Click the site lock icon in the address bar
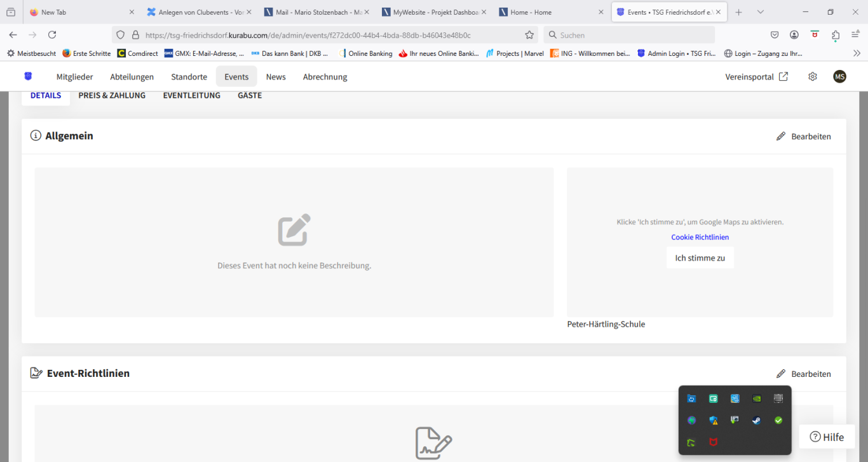 point(135,35)
